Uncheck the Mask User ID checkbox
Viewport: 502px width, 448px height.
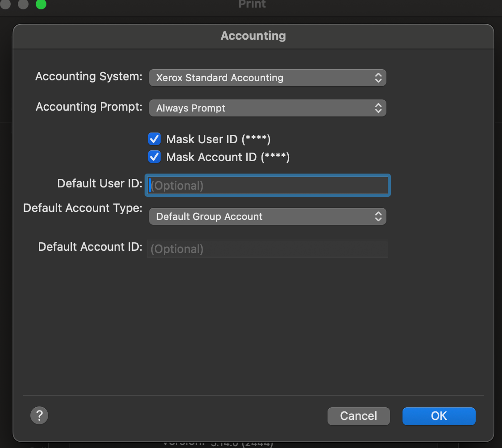point(154,139)
